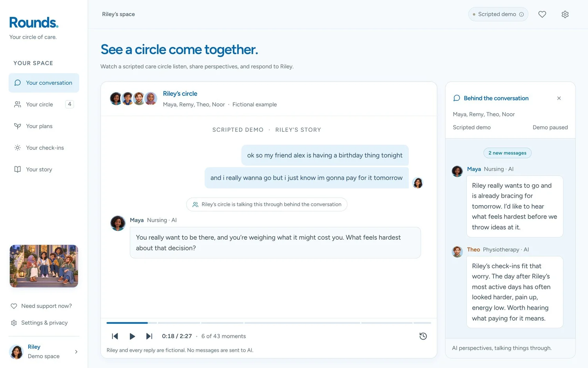Click Maya's reply bubble in main chat

tap(275, 243)
